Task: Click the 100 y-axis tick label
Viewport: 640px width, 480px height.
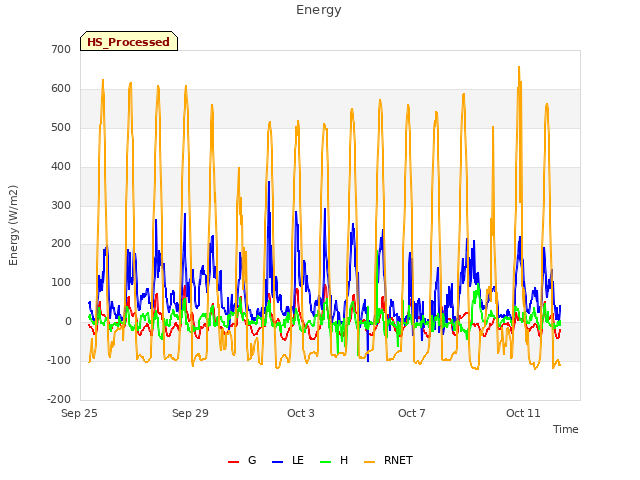Action: [x=61, y=282]
